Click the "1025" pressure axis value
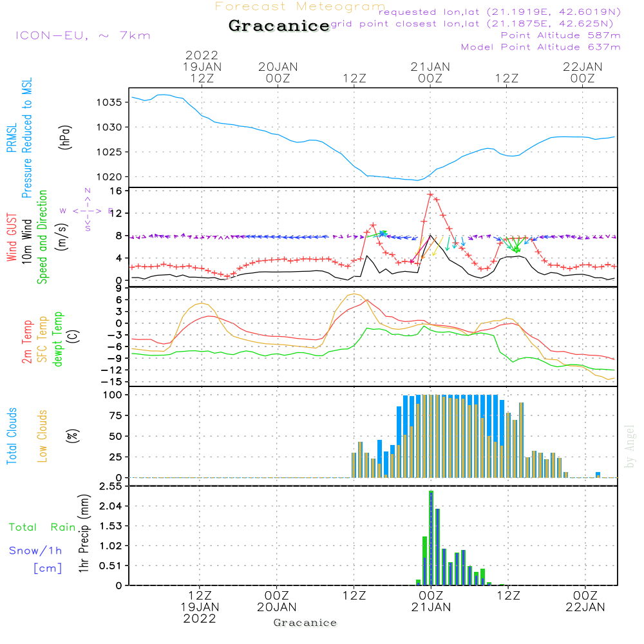 (x=109, y=152)
